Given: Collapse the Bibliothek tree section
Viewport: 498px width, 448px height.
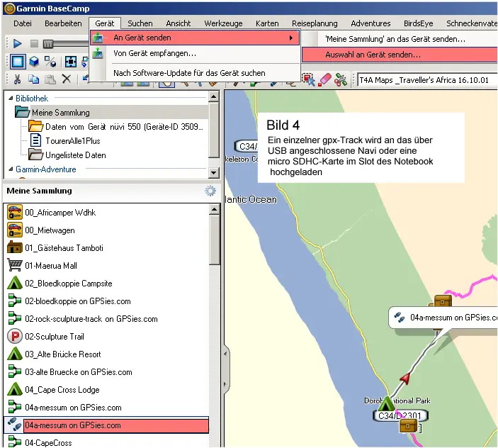Looking at the screenshot, I should click(x=11, y=99).
